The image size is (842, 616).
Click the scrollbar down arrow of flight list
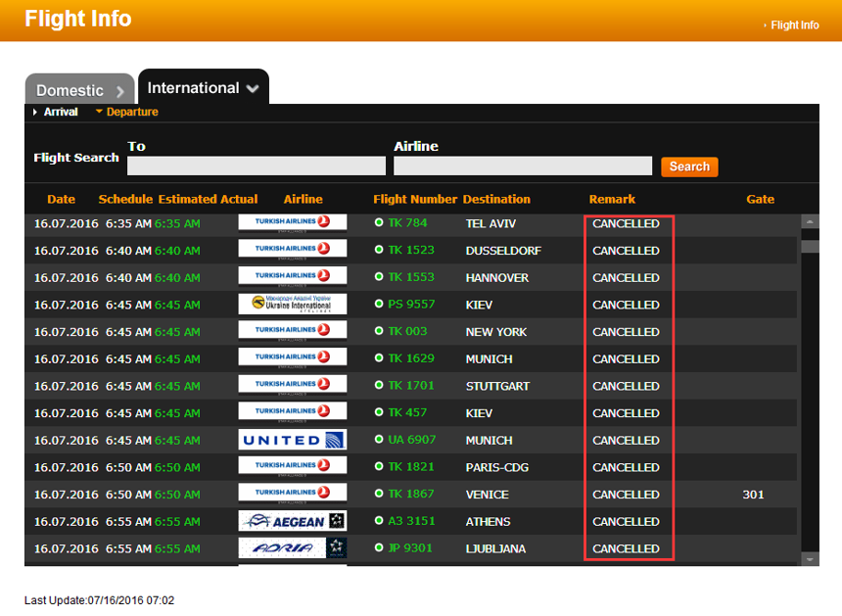pos(810,558)
